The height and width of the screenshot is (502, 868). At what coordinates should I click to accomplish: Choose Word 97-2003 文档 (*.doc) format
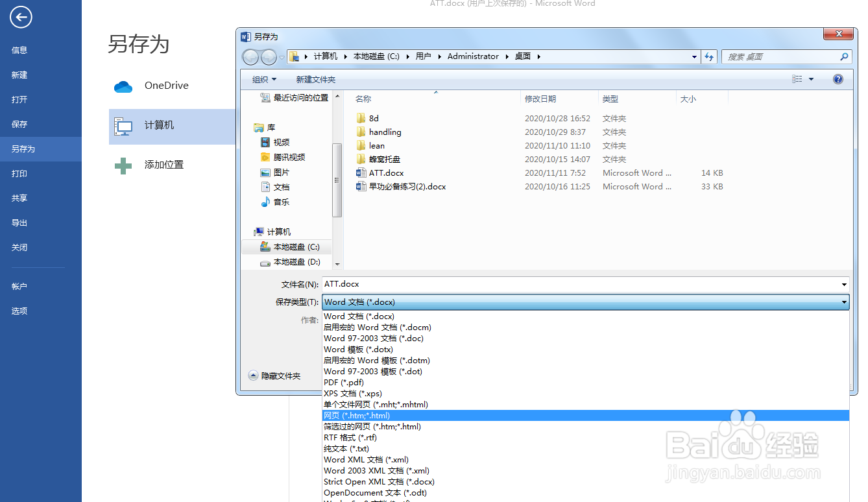374,339
